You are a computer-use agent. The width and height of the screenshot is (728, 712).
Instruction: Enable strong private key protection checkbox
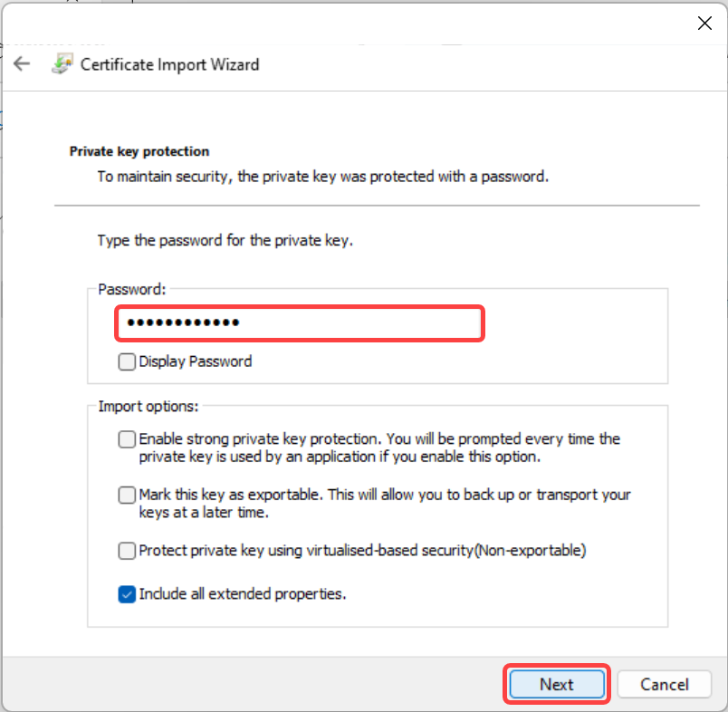coord(127,439)
